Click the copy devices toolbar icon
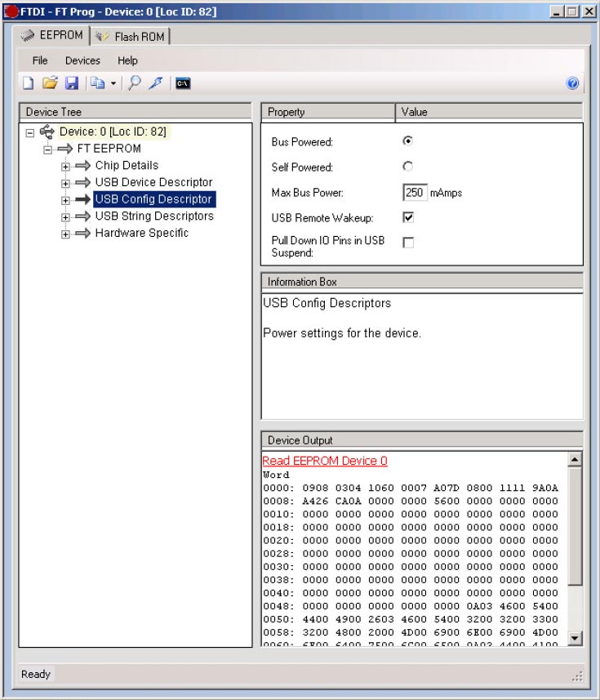This screenshot has width=600, height=700. click(97, 83)
